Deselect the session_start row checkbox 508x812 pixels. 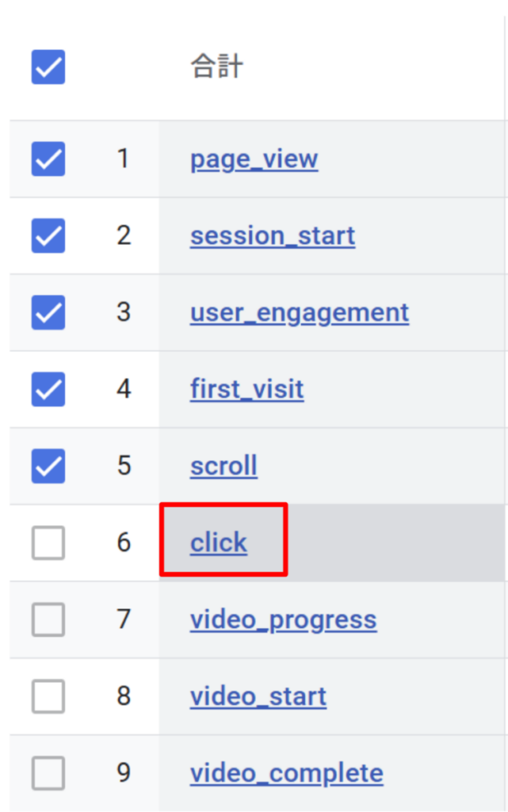point(48,236)
